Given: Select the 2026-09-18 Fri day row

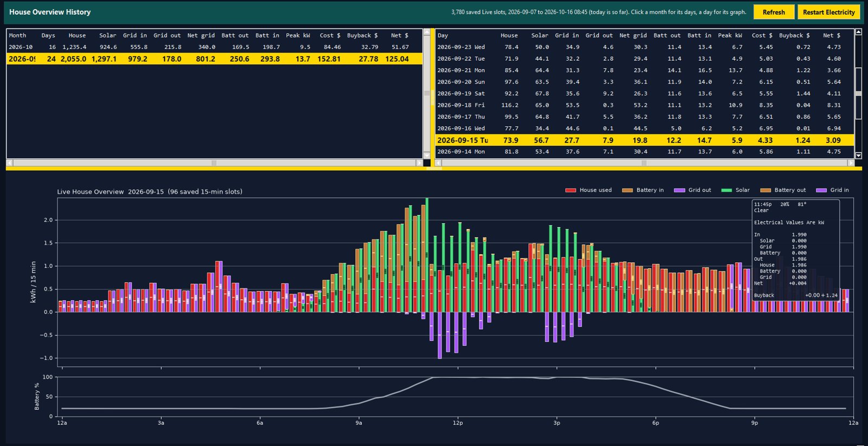Looking at the screenshot, I should [x=645, y=105].
